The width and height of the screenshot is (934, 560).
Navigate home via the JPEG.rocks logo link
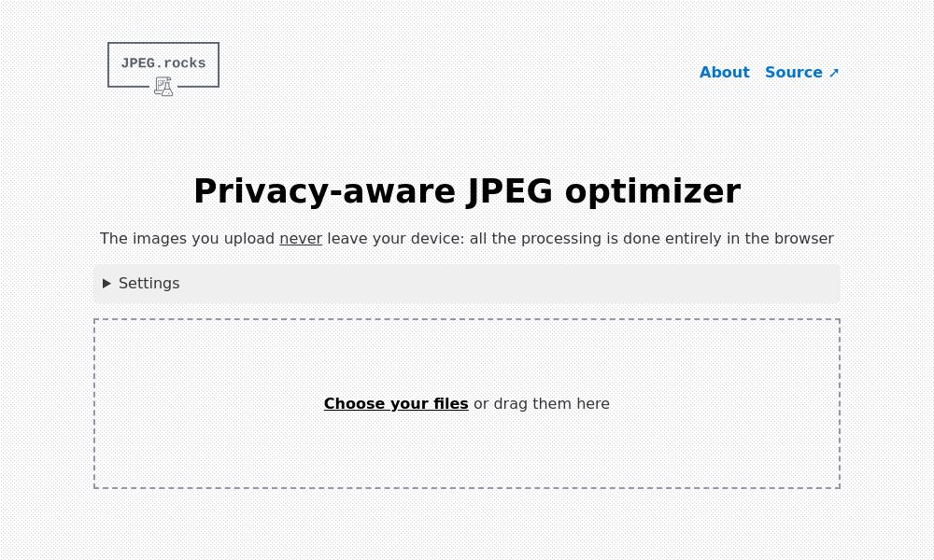coord(163,64)
